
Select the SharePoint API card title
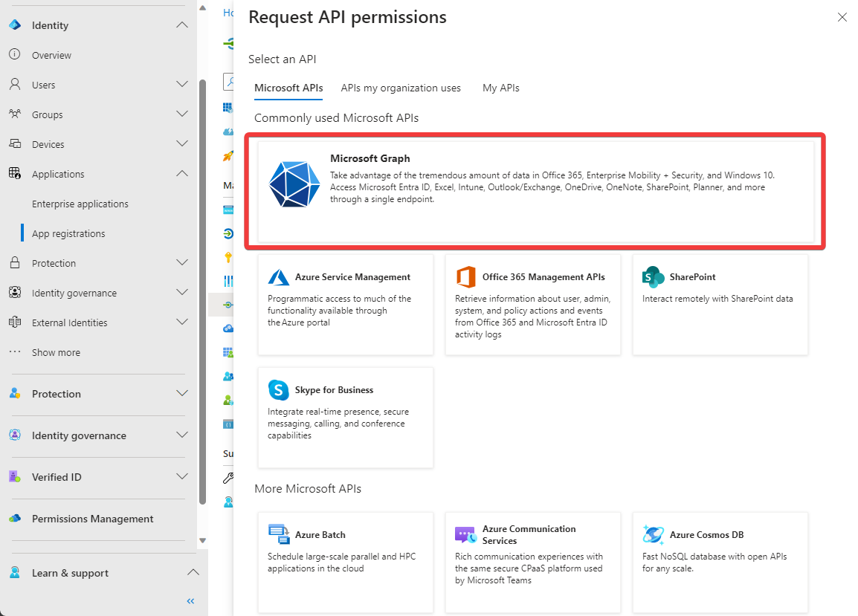[x=692, y=277]
